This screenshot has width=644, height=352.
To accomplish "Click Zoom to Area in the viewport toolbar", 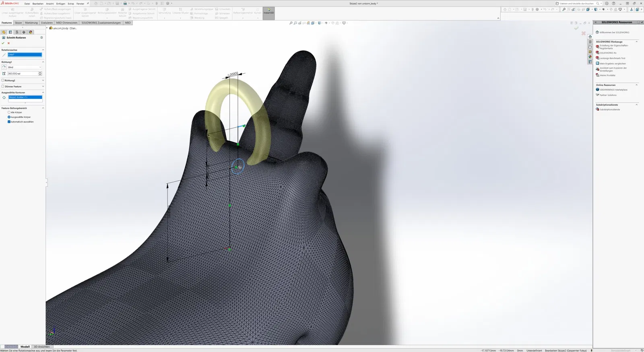I will coord(295,23).
